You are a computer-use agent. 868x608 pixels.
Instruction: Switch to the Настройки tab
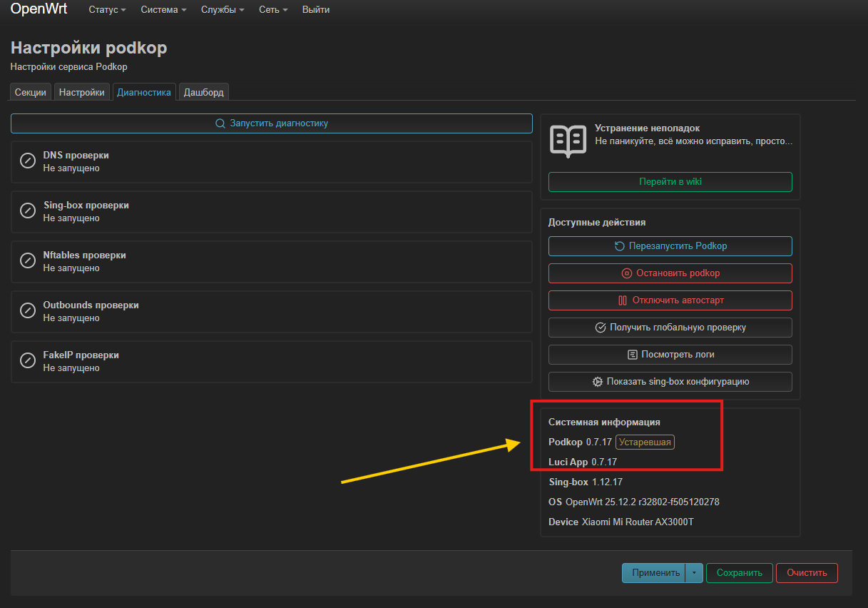82,92
